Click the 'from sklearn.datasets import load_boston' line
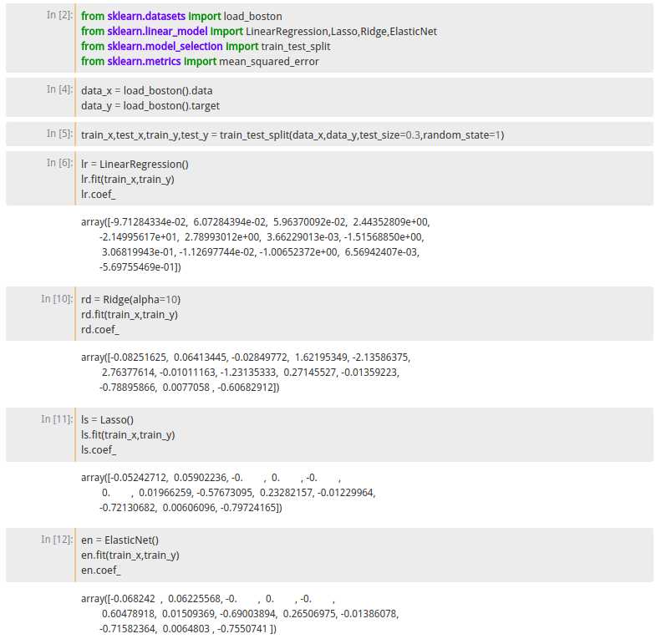This screenshot has height=644, width=656. click(x=181, y=17)
